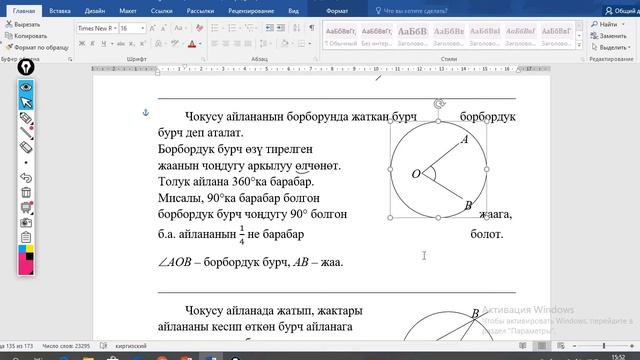Open the Epic Pen color palette
The height and width of the screenshot is (360, 640).
[26, 260]
